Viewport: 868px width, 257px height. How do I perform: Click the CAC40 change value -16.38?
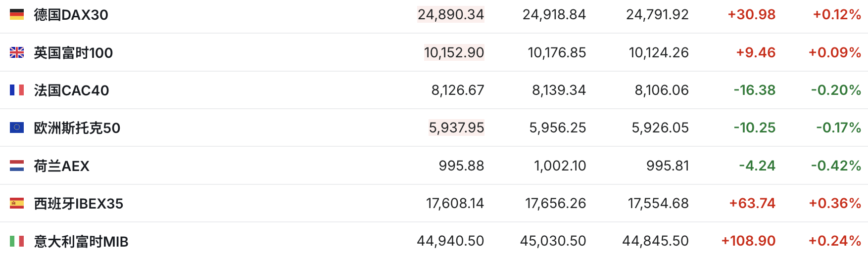[754, 90]
